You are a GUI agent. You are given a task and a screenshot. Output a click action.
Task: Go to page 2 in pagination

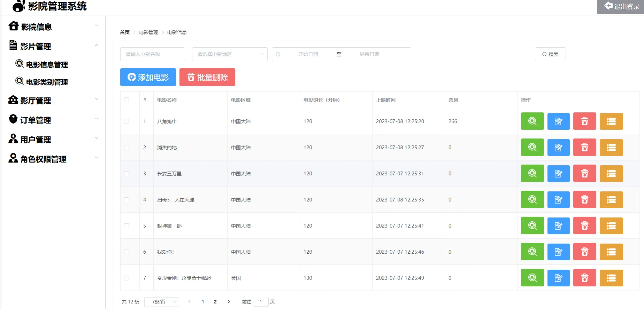coord(215,302)
